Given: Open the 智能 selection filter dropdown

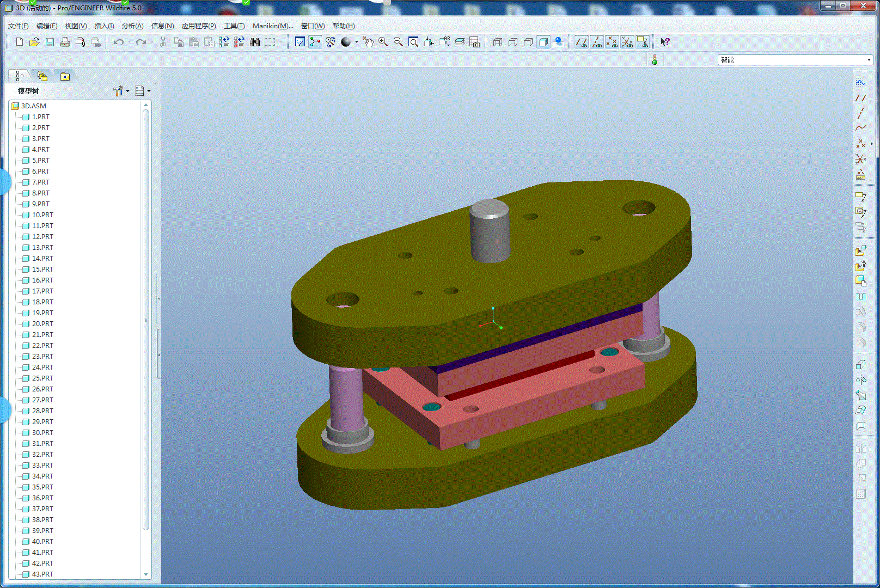Looking at the screenshot, I should click(x=869, y=60).
